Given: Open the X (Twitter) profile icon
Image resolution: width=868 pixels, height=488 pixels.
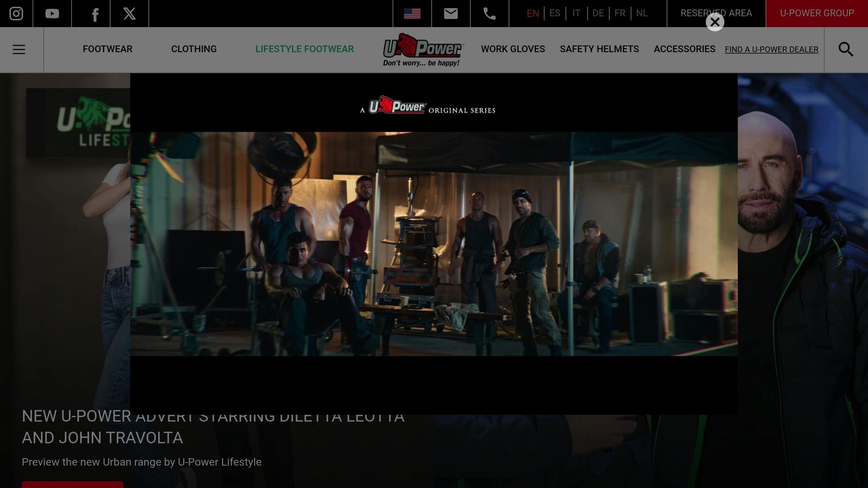Looking at the screenshot, I should [129, 14].
